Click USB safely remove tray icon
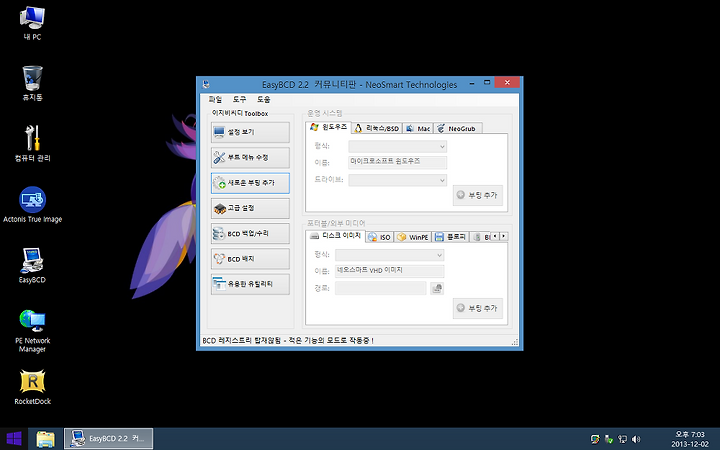Viewport: 720px width, 450px height. point(609,439)
